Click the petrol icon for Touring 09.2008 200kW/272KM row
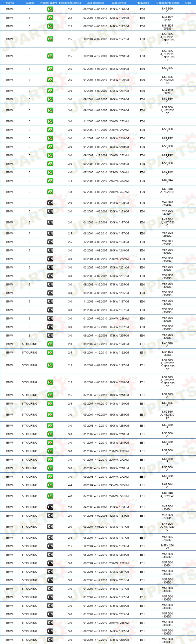 point(50,477)
